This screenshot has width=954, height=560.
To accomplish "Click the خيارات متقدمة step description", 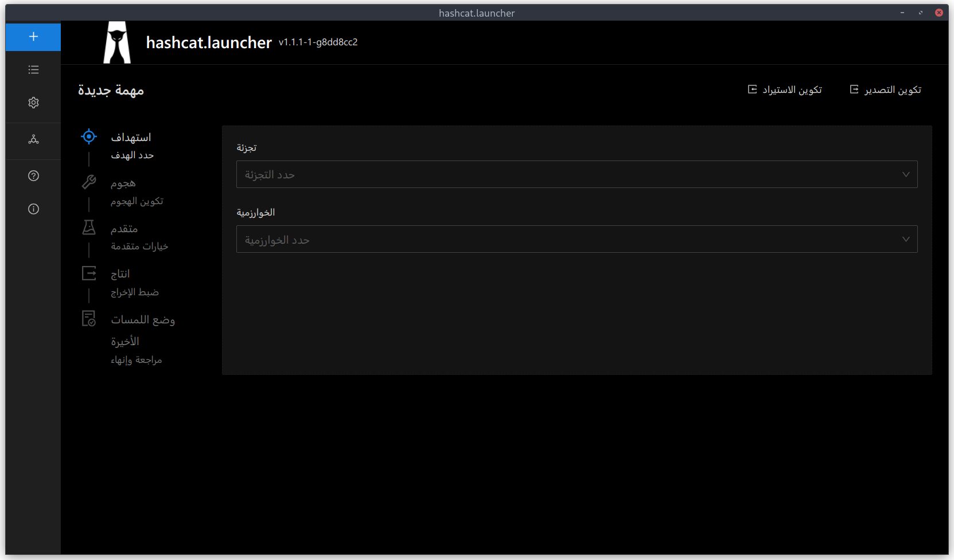I will [x=139, y=246].
